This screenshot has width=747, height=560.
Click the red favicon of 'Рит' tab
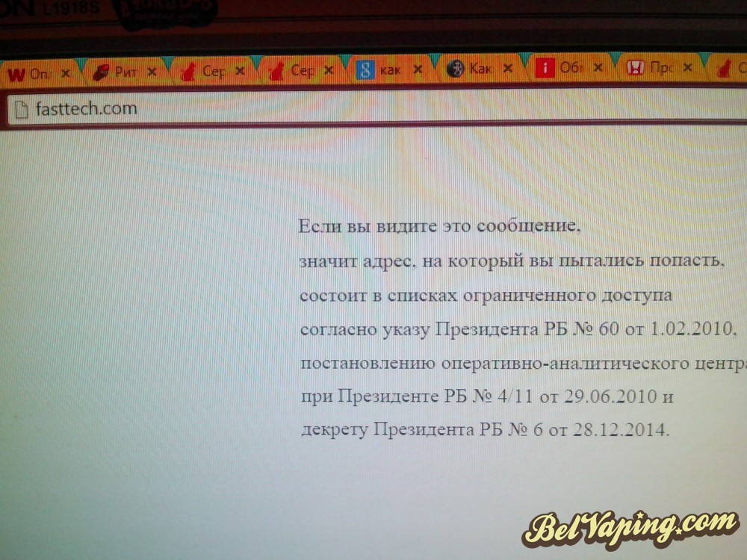(101, 73)
